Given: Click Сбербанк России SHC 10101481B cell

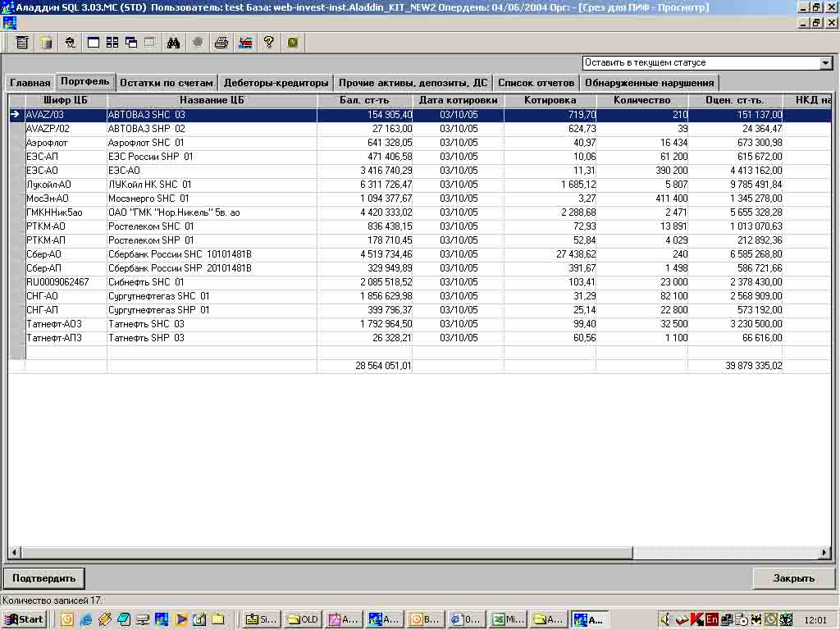Looking at the screenshot, I should (x=212, y=254).
